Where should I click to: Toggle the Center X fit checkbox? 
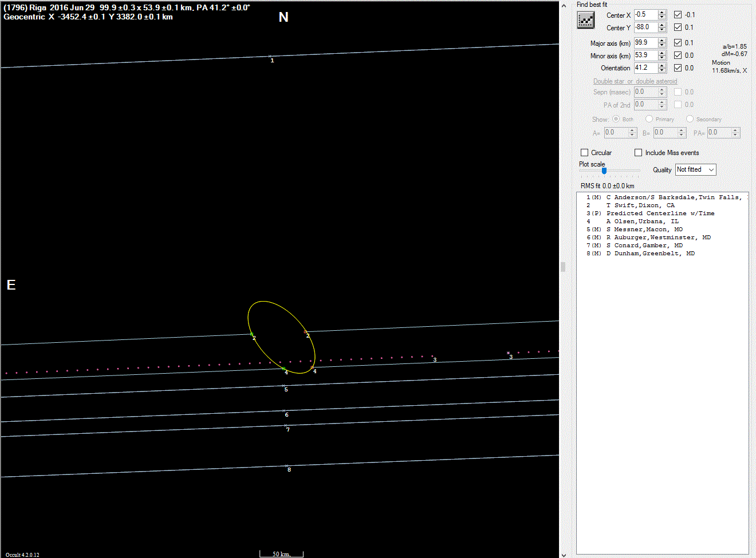(678, 15)
